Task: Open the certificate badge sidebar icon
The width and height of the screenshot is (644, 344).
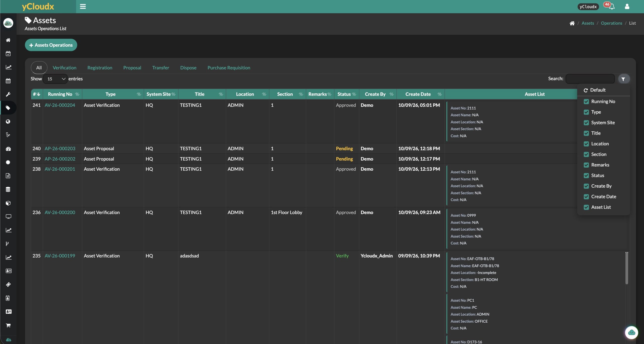Action: [8, 162]
